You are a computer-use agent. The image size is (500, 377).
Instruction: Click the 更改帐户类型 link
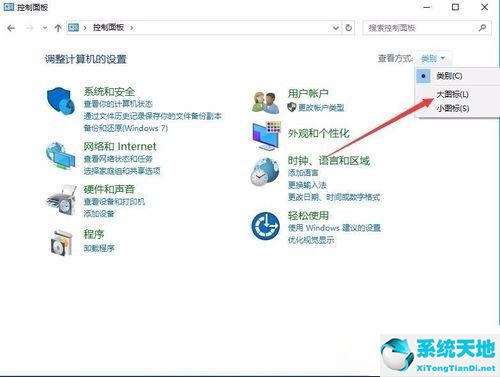click(321, 107)
